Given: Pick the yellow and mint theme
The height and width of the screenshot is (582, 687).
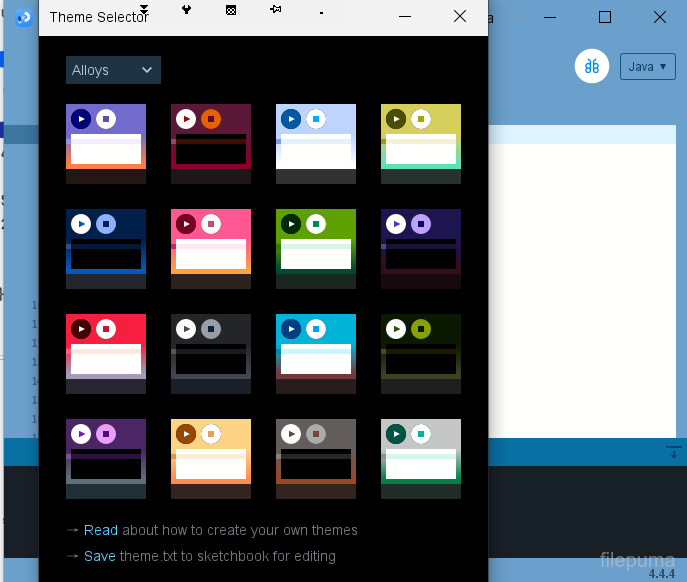Looking at the screenshot, I should pos(421,144).
